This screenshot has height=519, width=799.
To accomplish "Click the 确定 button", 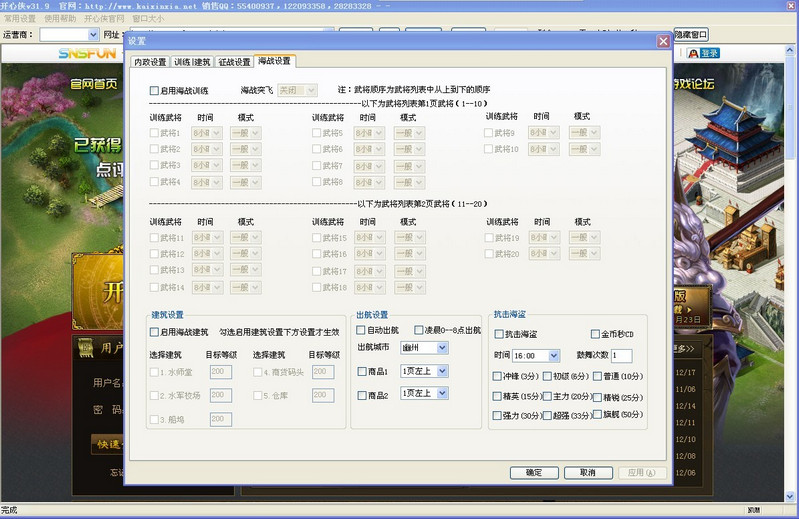I will (533, 472).
